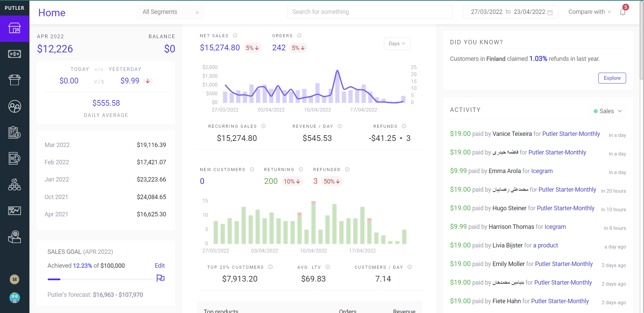Click in the Search for something field
Viewport: 644px width, 313px height.
tap(370, 12)
